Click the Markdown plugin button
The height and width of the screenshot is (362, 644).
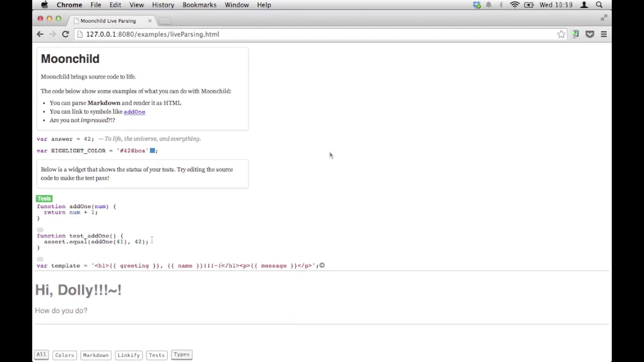click(96, 355)
